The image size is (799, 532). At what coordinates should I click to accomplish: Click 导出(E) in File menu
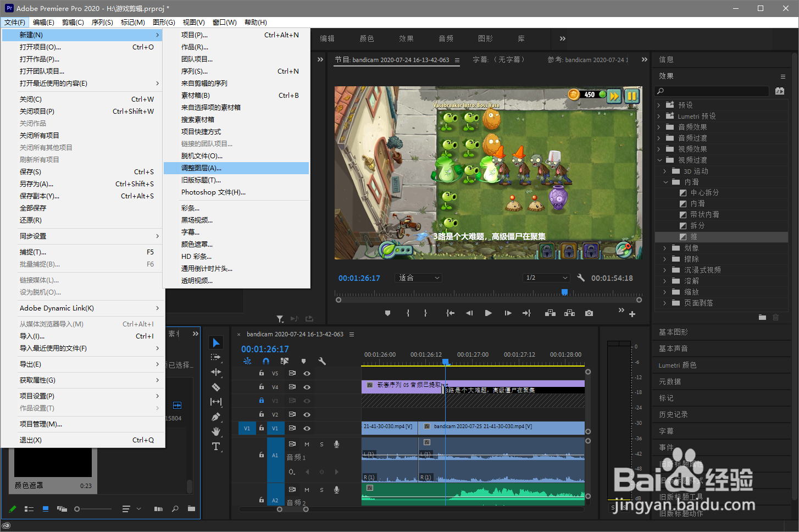[x=82, y=364]
